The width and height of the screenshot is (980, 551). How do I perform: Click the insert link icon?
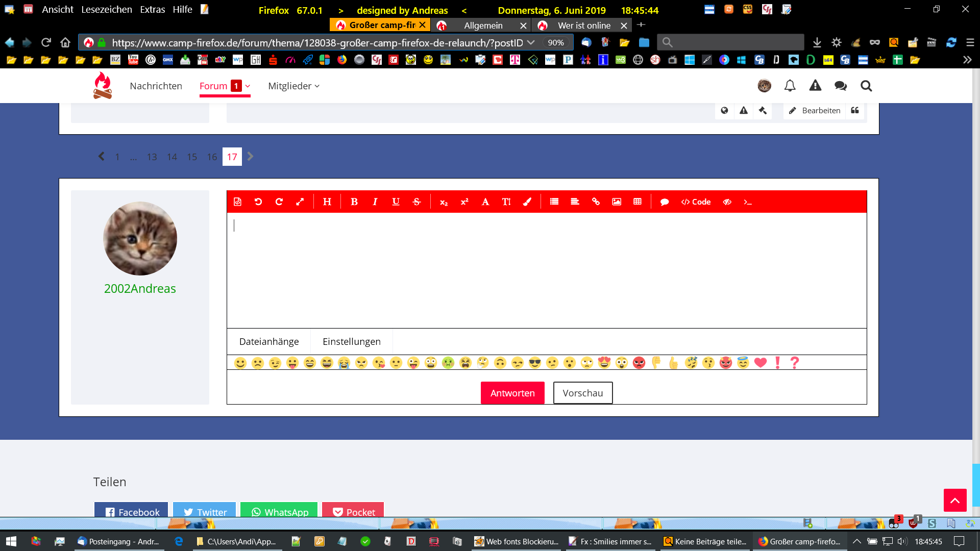pos(596,202)
